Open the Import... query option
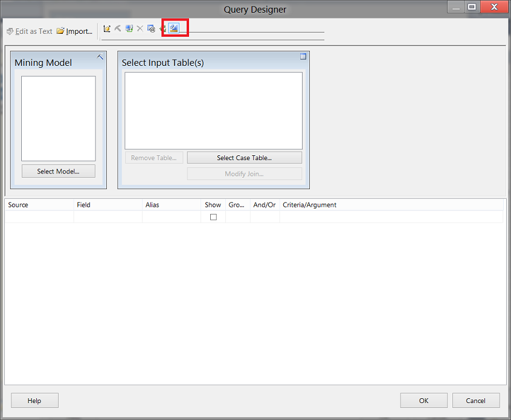 point(75,31)
